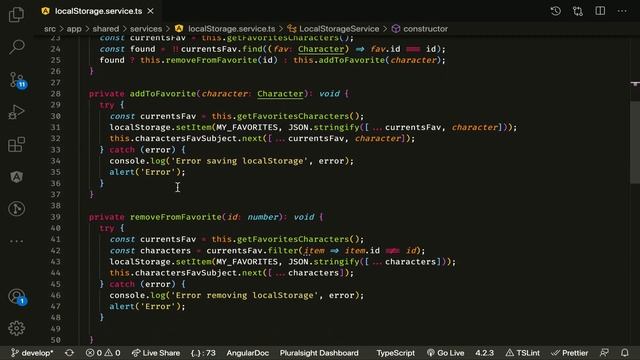The width and height of the screenshot is (640, 360).
Task: Open the errors count in status bar
Action: pos(94,353)
